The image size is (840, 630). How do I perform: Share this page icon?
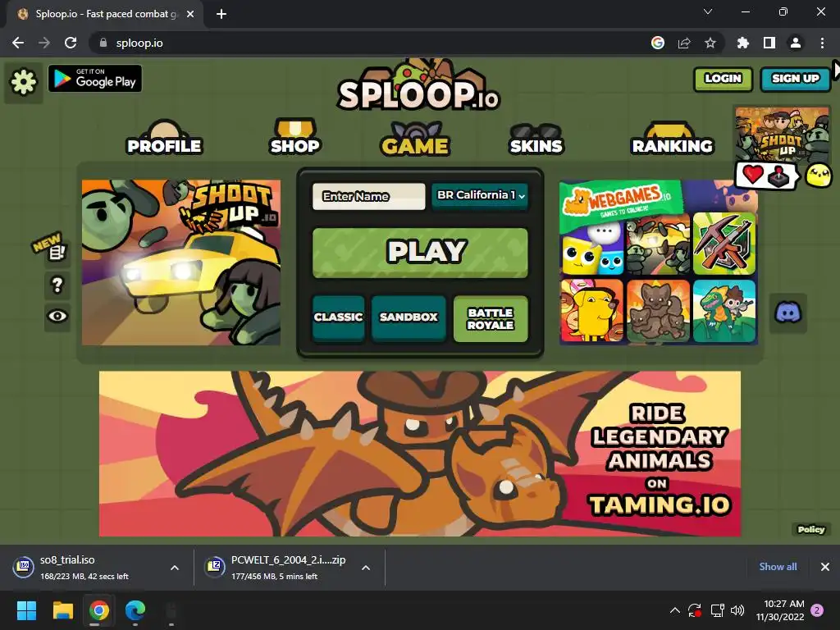point(684,43)
